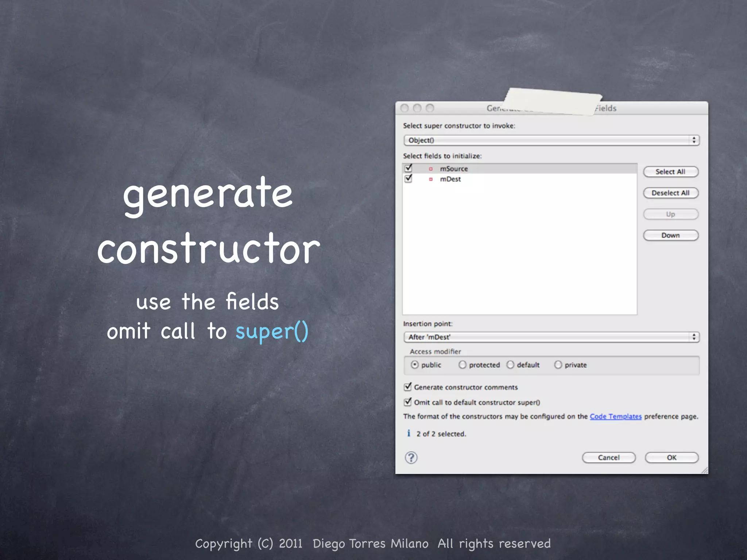This screenshot has height=560, width=747.
Task: Click the Select All button
Action: coord(671,172)
